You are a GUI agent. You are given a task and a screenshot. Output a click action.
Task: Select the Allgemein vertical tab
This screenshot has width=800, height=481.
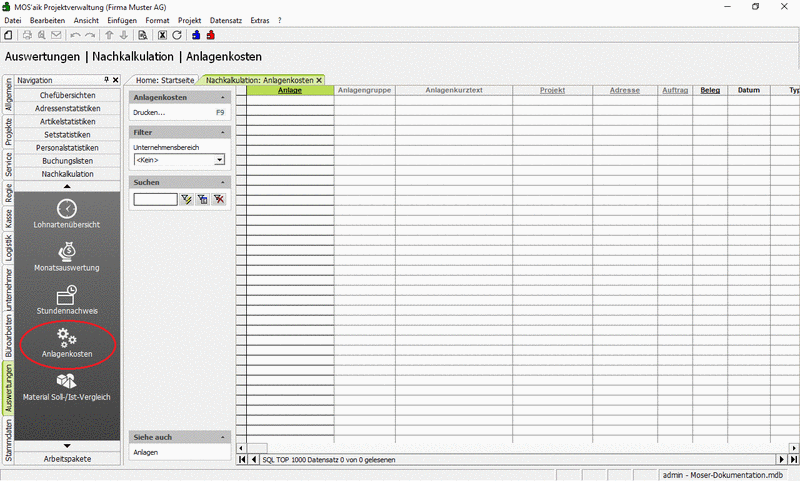(x=8, y=95)
